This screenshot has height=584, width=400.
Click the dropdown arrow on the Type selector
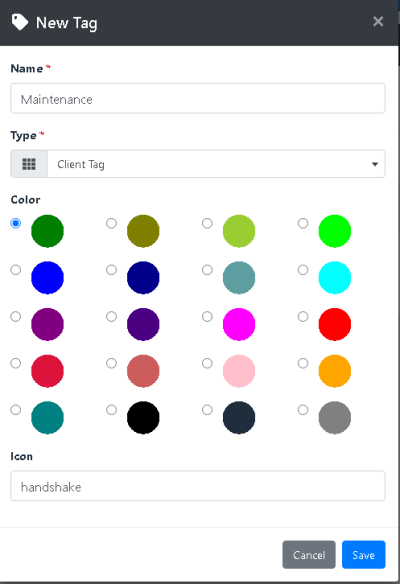[375, 164]
